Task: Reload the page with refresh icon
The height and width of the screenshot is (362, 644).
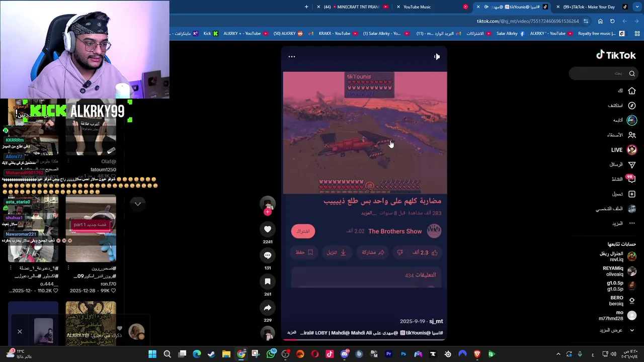Action: click(612, 21)
